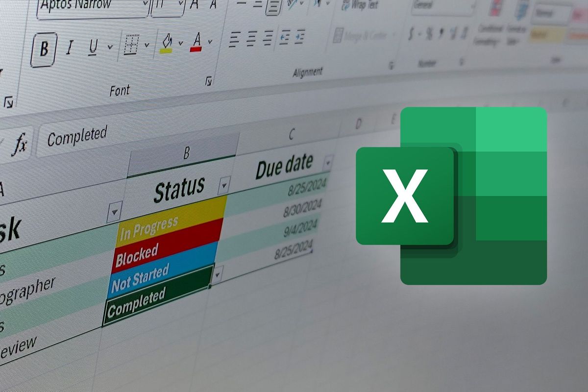The height and width of the screenshot is (392, 588).
Task: Toggle Underline formatting
Action: [x=94, y=47]
